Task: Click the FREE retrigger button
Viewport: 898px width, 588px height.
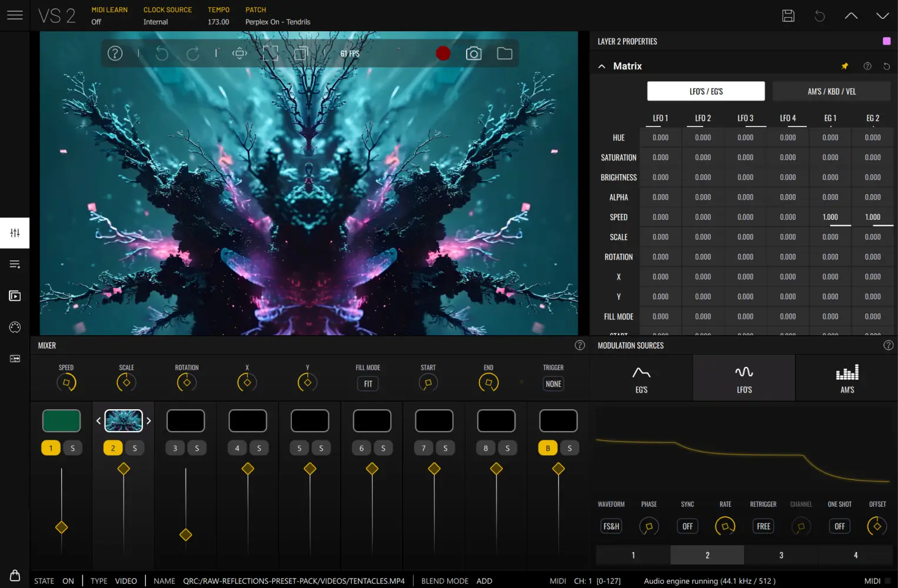Action: tap(763, 526)
